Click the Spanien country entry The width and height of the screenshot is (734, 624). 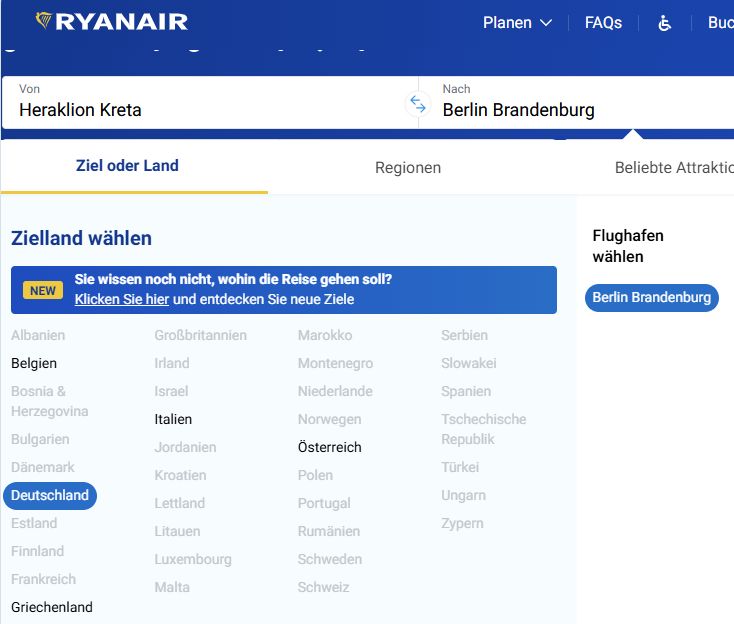466,391
